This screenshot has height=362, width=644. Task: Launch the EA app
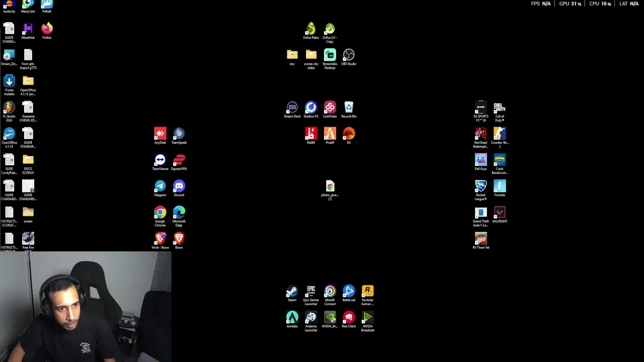click(349, 136)
